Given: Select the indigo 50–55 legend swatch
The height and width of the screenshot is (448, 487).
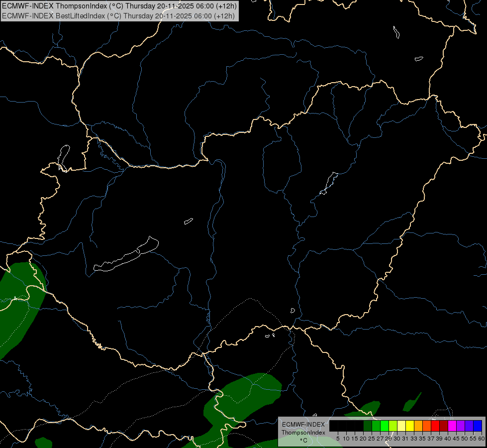Looking at the screenshot, I should (x=469, y=426).
